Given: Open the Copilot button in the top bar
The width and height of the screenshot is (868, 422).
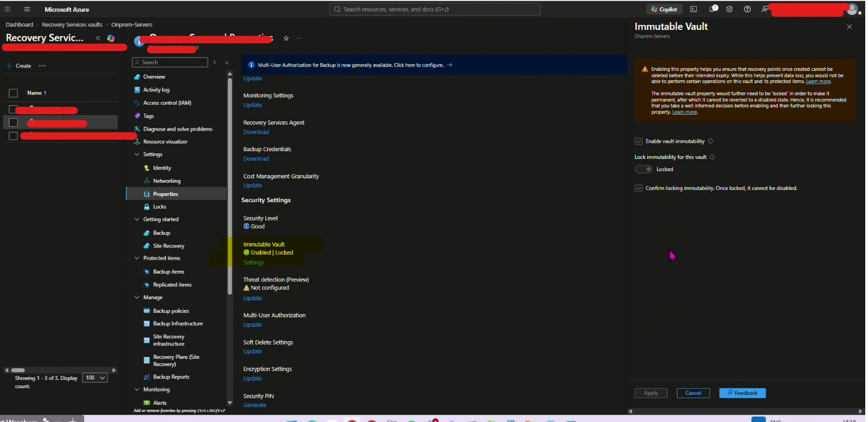Looking at the screenshot, I should point(665,9).
